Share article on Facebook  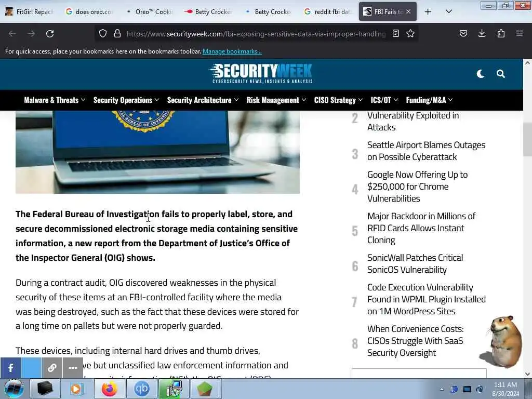tap(10, 368)
